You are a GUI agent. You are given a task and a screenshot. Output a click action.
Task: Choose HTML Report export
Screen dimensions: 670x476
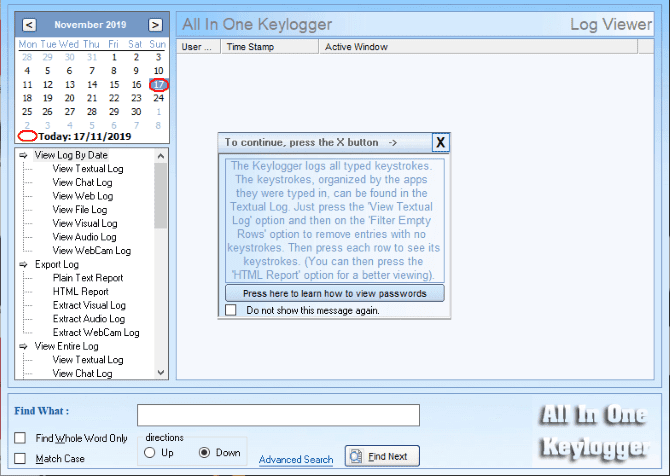coord(81,292)
